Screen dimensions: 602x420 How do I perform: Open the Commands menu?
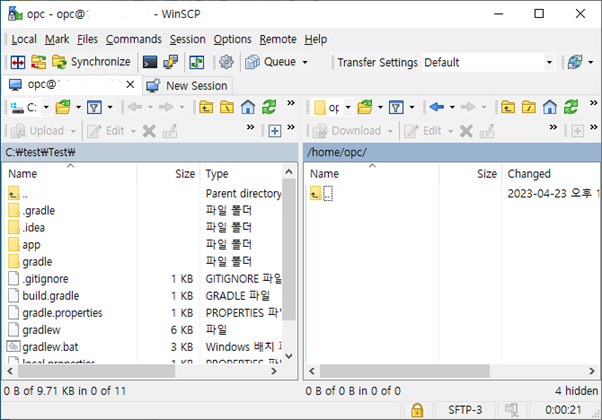point(134,39)
